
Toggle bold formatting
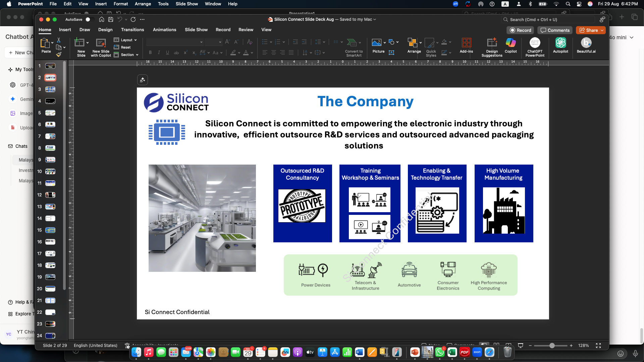point(150,53)
